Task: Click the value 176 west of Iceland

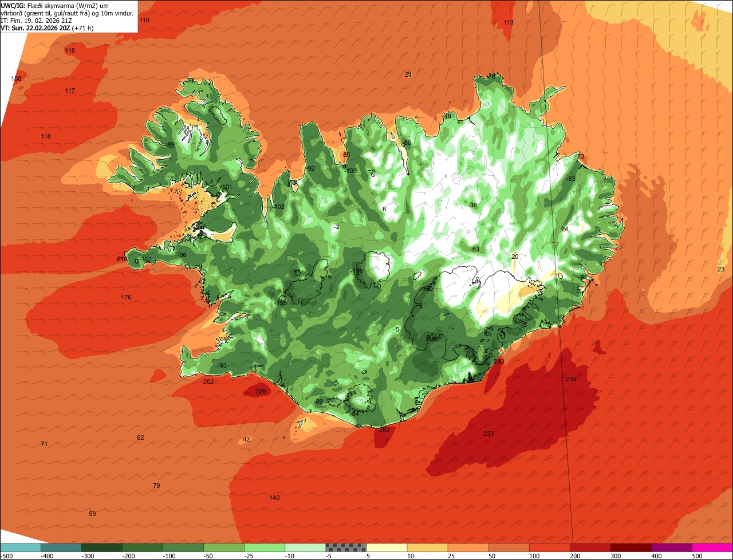Action: click(x=126, y=297)
